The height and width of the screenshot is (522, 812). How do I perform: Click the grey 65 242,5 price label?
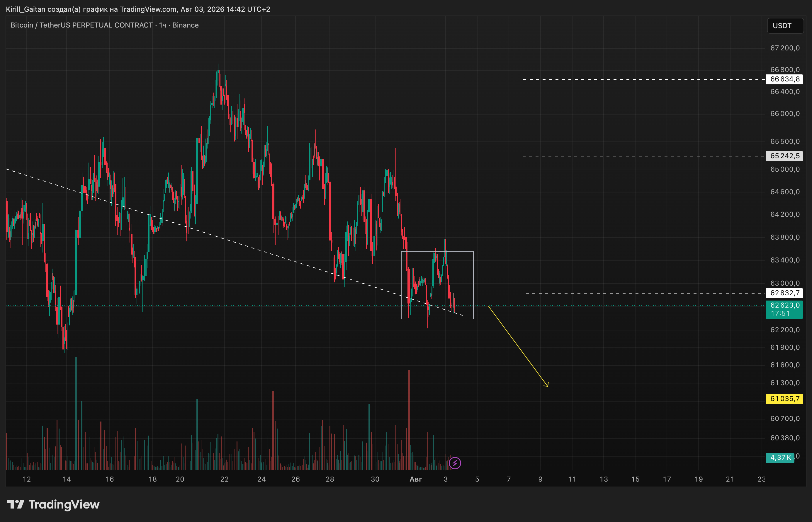point(784,156)
